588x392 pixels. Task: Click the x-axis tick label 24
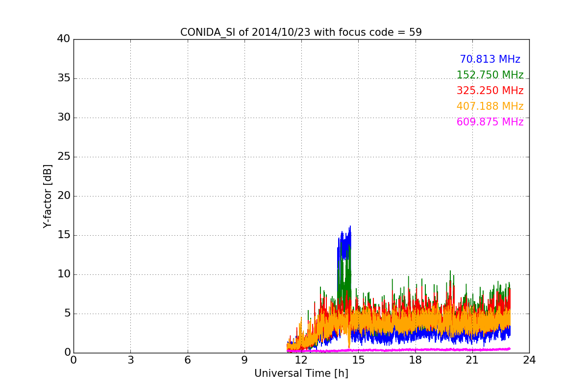(x=529, y=360)
